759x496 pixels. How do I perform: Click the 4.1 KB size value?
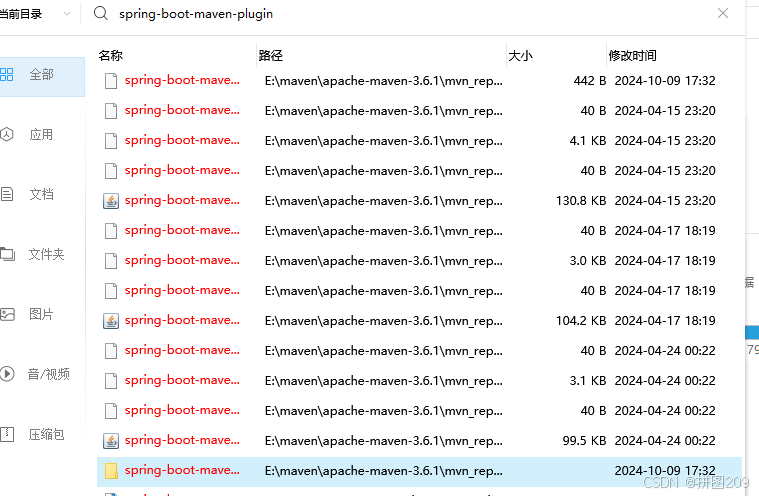[x=588, y=140]
